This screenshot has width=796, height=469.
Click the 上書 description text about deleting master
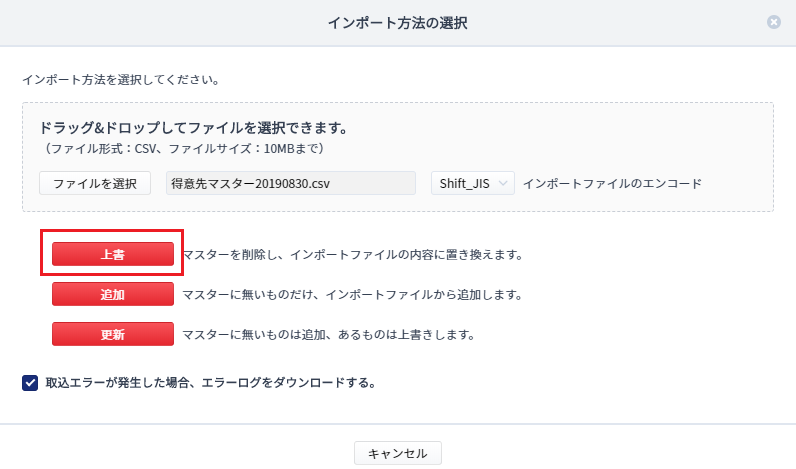click(x=353, y=254)
